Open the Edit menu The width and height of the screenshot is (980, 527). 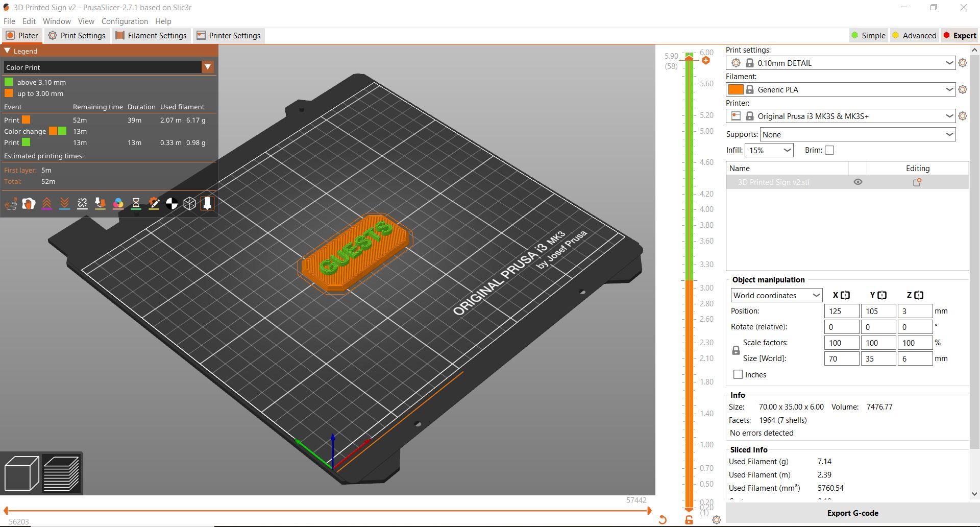(29, 21)
